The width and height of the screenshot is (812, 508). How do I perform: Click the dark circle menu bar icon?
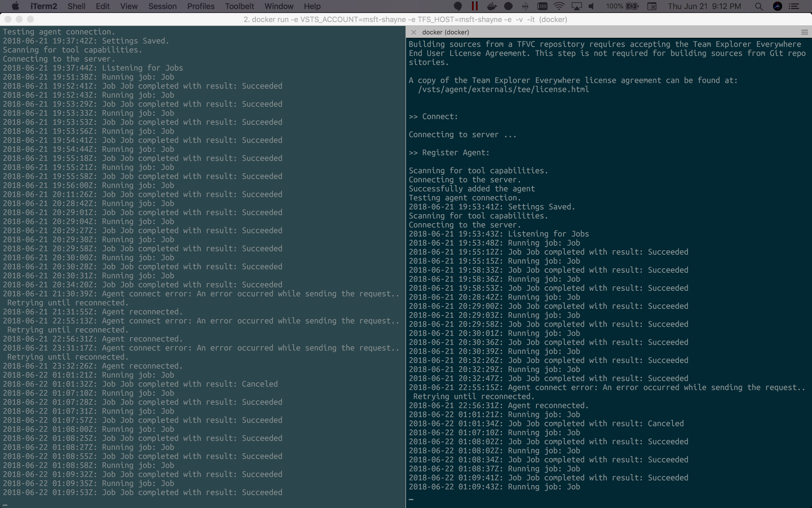[508, 6]
